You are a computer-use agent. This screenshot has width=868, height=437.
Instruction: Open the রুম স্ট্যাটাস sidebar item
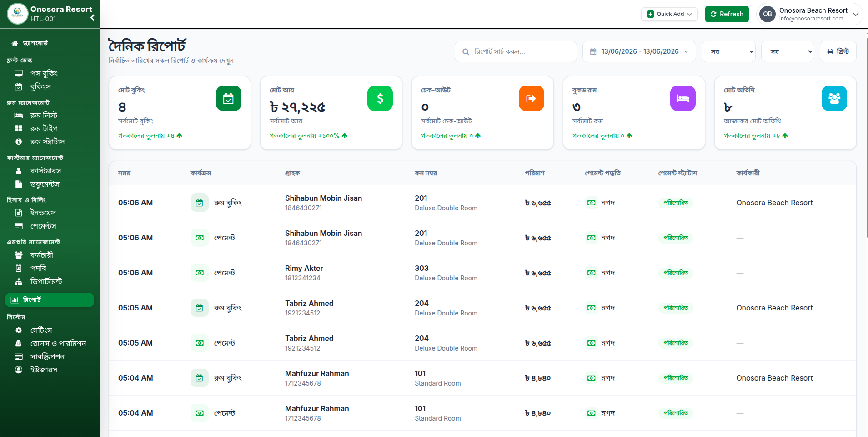[47, 142]
